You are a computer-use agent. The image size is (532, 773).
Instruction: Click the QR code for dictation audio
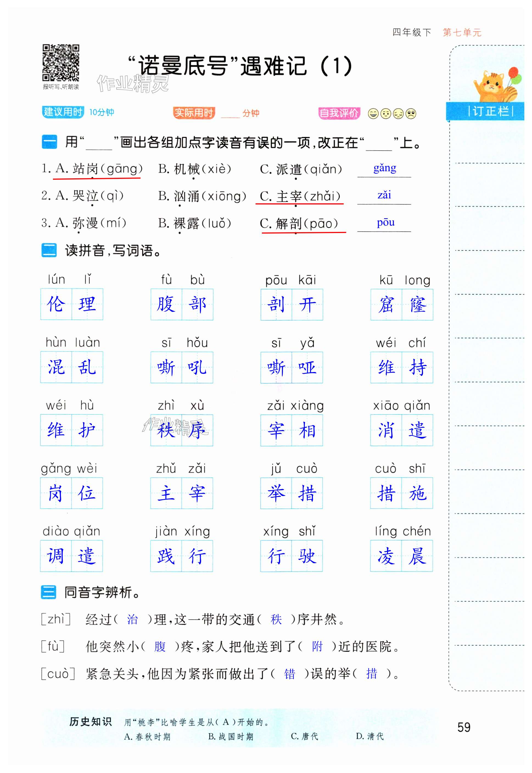tap(61, 63)
